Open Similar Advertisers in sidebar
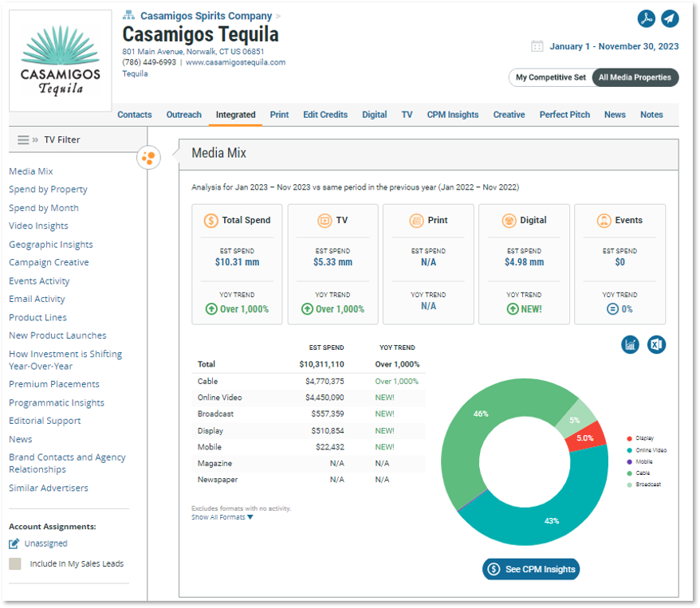The width and height of the screenshot is (700, 608). pos(49,488)
